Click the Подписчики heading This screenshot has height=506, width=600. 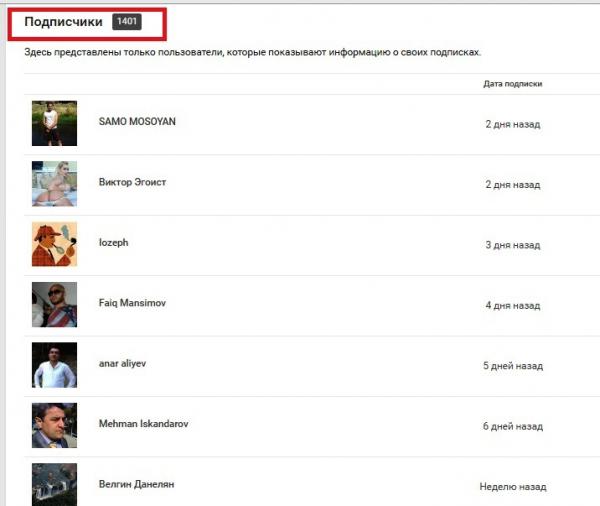click(63, 21)
